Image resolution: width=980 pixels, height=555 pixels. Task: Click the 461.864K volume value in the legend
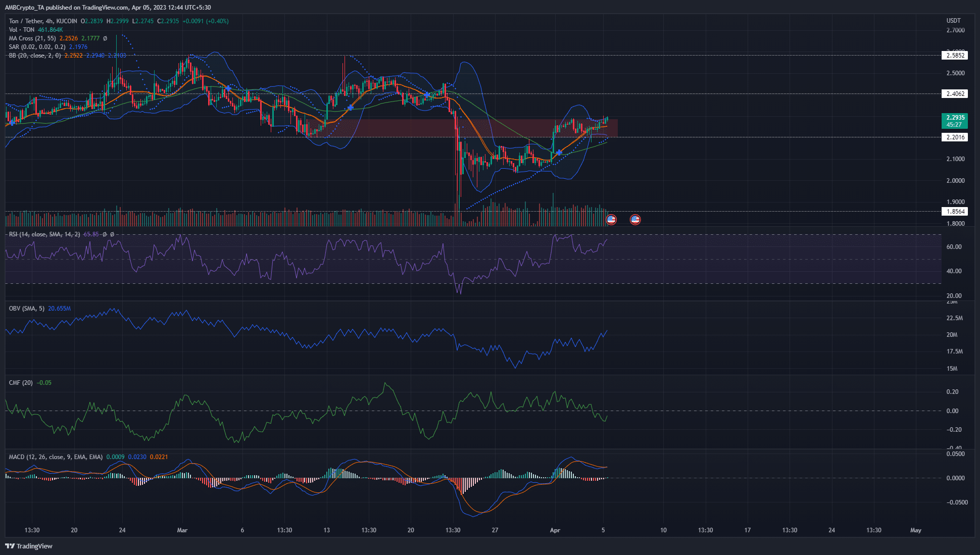(x=51, y=30)
